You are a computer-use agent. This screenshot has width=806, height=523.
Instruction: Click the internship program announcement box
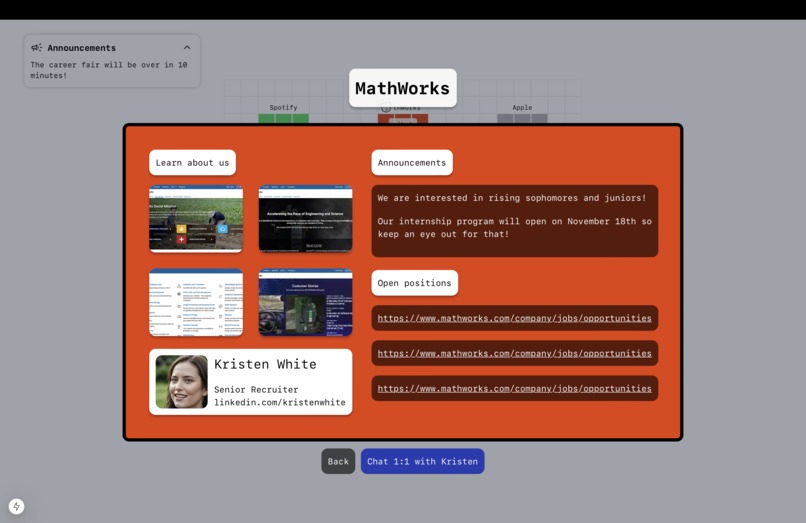(515, 221)
